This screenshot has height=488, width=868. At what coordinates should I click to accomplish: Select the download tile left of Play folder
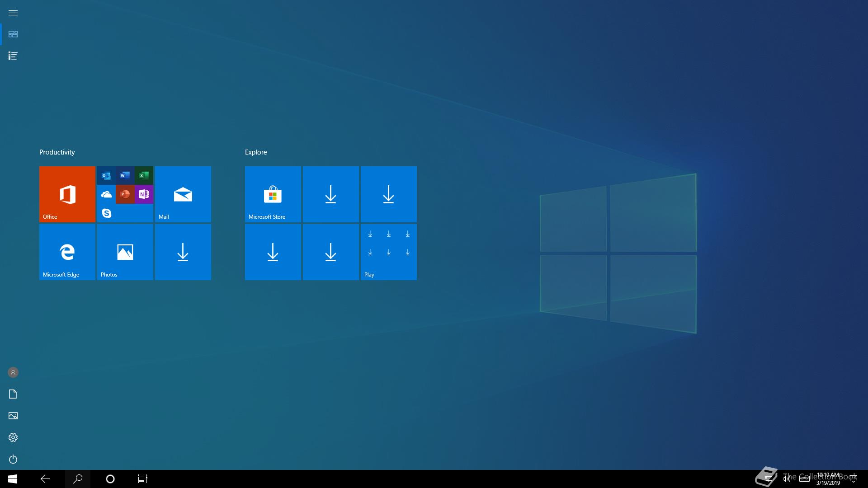(331, 252)
